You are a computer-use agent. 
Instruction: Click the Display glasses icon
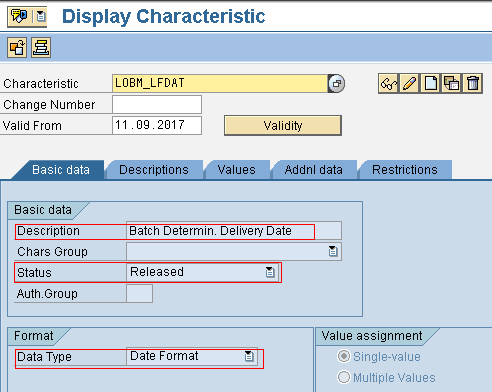[x=388, y=83]
